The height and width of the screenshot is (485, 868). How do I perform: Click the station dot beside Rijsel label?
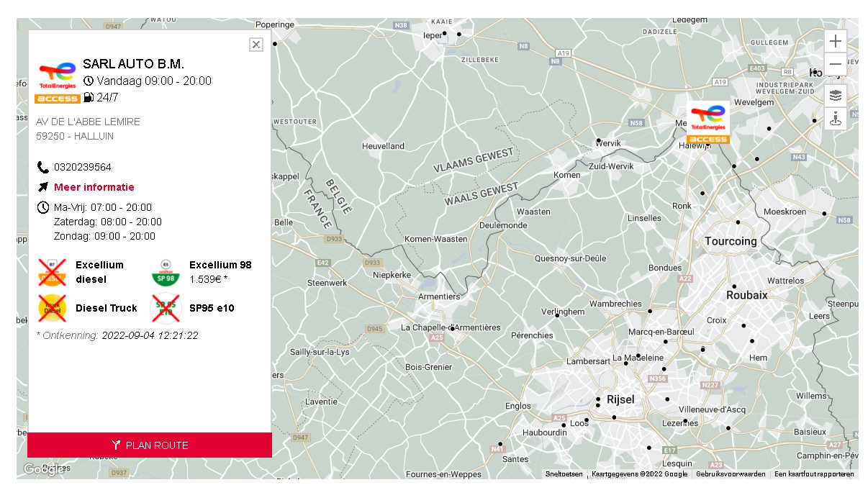point(598,398)
